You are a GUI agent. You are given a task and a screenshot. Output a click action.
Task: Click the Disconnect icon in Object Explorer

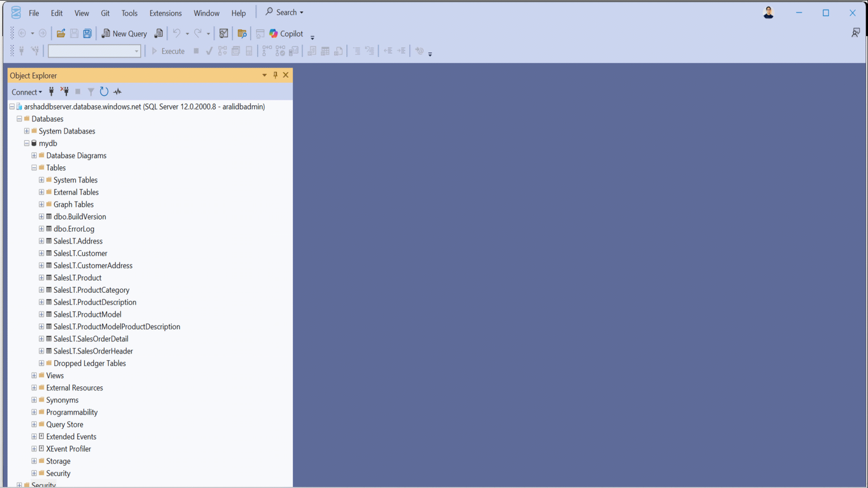click(65, 92)
